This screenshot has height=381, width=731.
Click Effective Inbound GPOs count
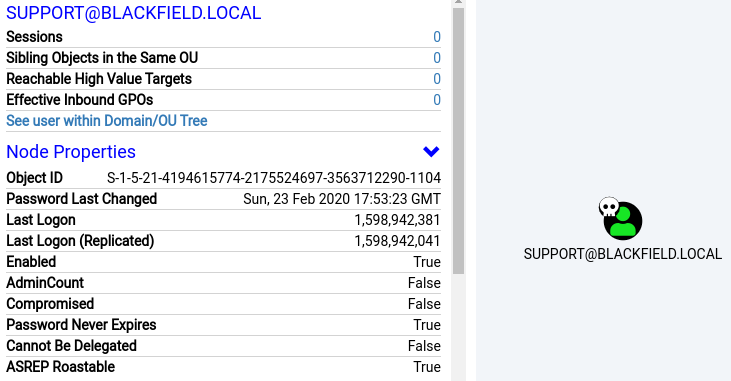437,100
